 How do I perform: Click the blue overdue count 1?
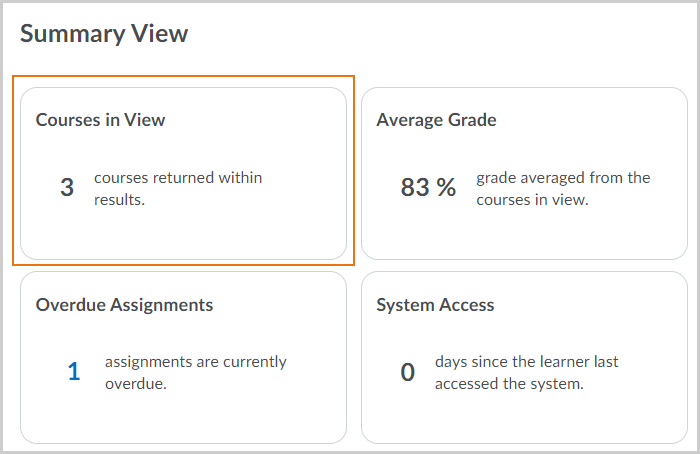click(x=74, y=372)
